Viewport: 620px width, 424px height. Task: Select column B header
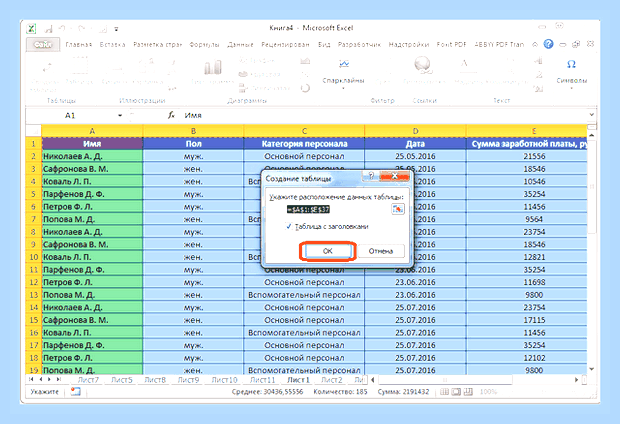click(193, 131)
